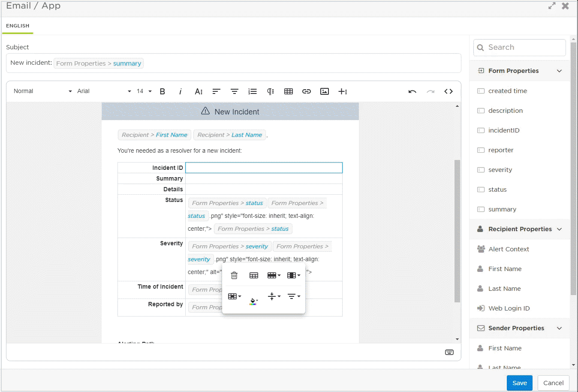The height and width of the screenshot is (392, 578).
Task: Click the empty Incident ID table cell
Action: (x=264, y=168)
